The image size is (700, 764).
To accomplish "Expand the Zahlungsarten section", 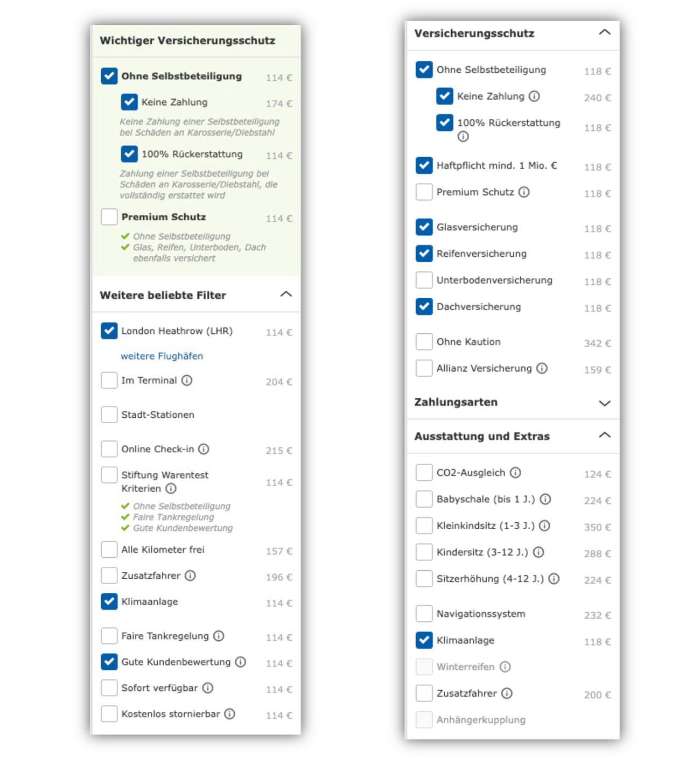I will 605,403.
